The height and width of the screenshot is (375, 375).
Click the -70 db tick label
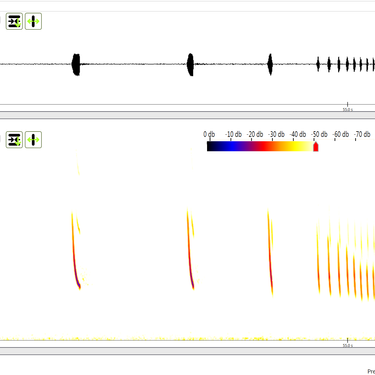[x=363, y=134]
